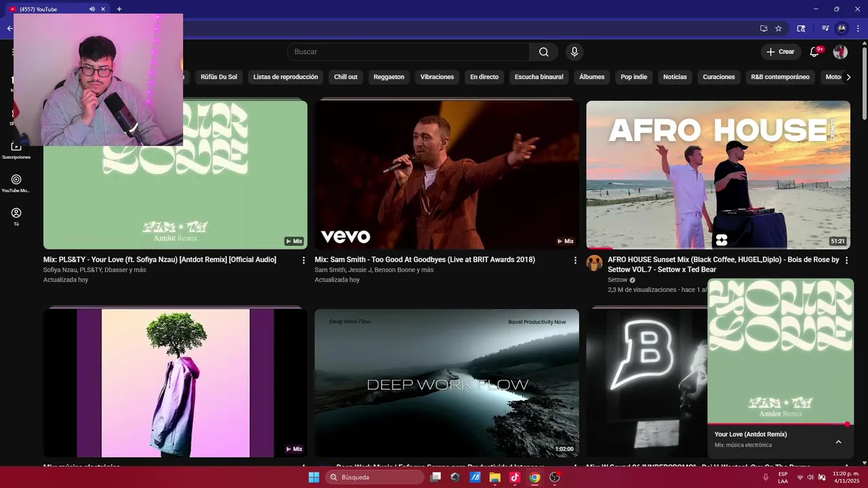Image resolution: width=868 pixels, height=488 pixels.
Task: Click the miniplayer title Your Love (Antdot Remix)
Action: 751,434
